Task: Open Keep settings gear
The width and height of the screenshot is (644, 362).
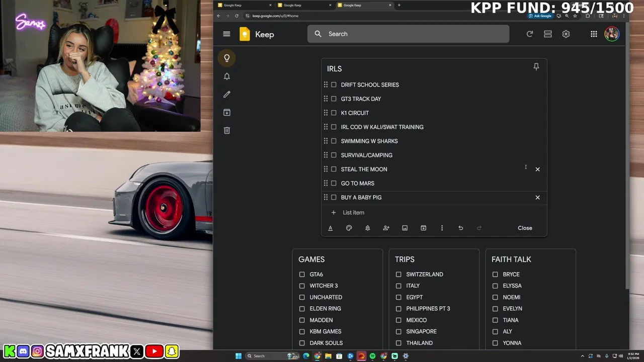Action: click(566, 34)
